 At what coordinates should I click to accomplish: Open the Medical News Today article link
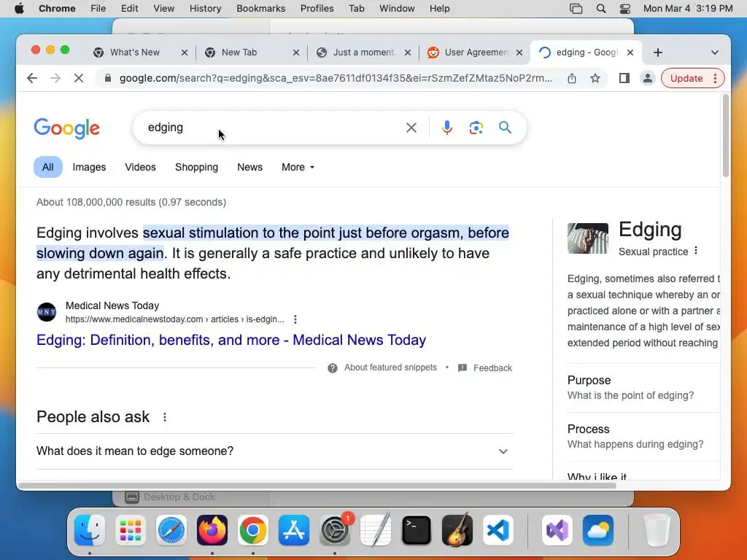click(x=231, y=340)
